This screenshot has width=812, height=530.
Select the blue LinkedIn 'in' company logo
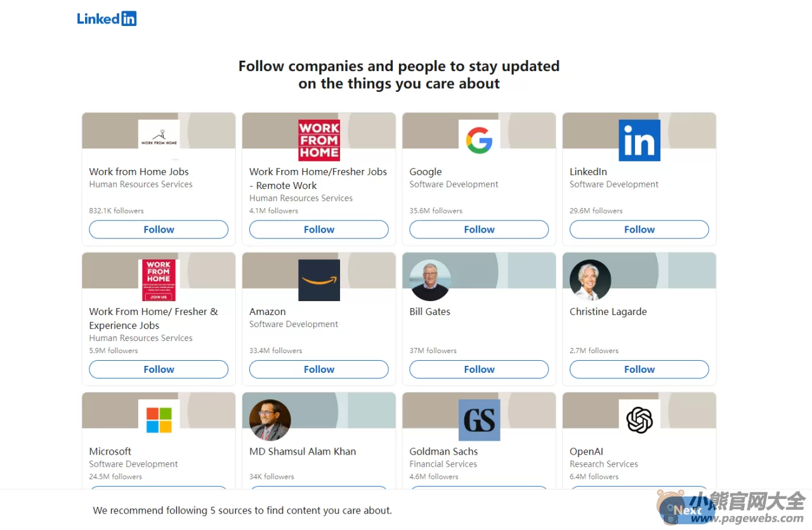(639, 140)
